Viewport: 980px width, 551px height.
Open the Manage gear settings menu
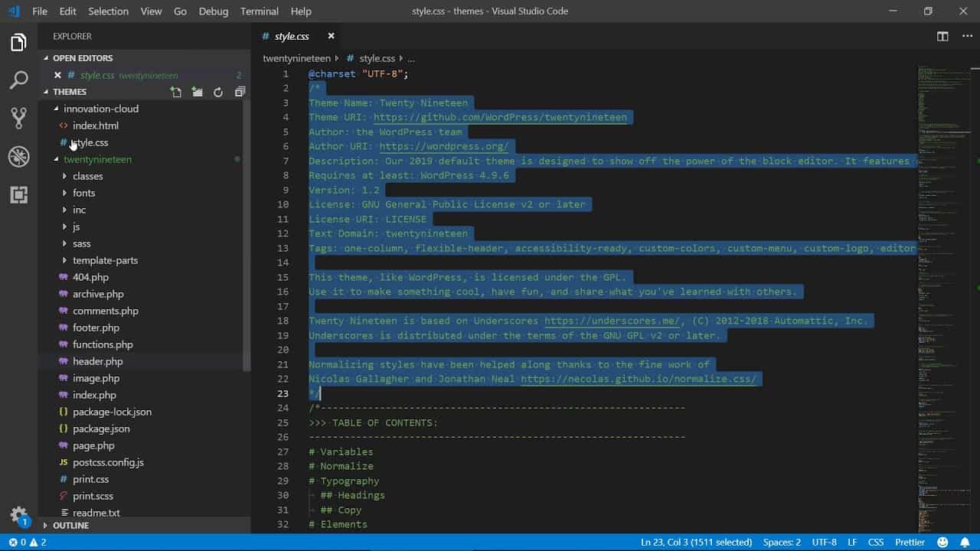point(18,514)
